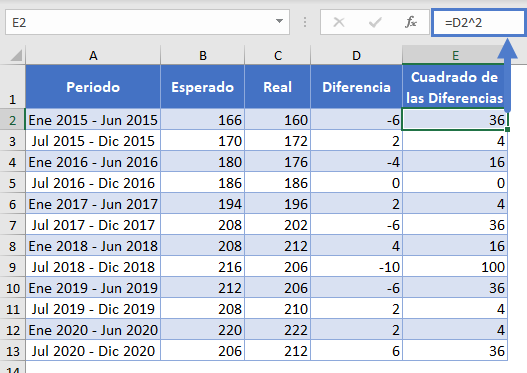Viewport: 527px width, 373px height.
Task: Select row 9 header
Action: coord(12,266)
